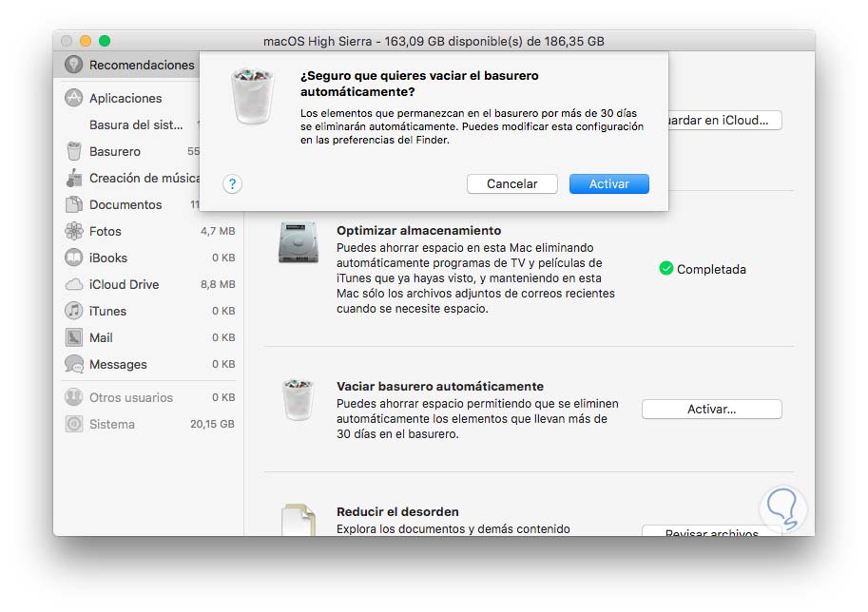Viewport: 868px width, 612px height.
Task: Click the iTunes music note icon
Action: [73, 311]
